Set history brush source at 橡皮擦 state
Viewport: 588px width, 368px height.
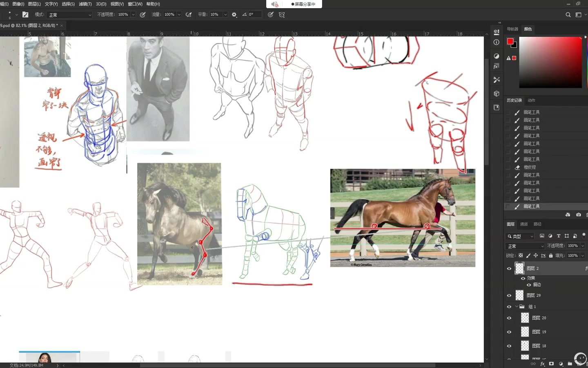[508, 167]
